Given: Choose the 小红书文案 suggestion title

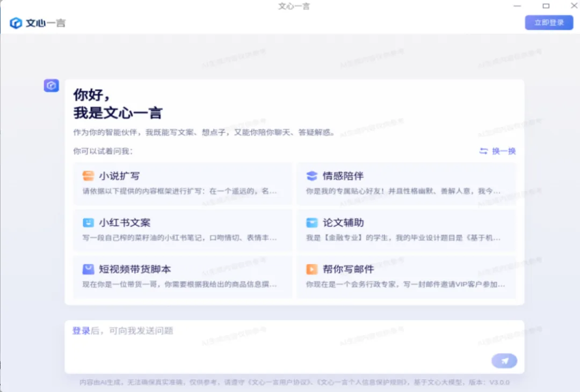Looking at the screenshot, I should pyautogui.click(x=125, y=223).
